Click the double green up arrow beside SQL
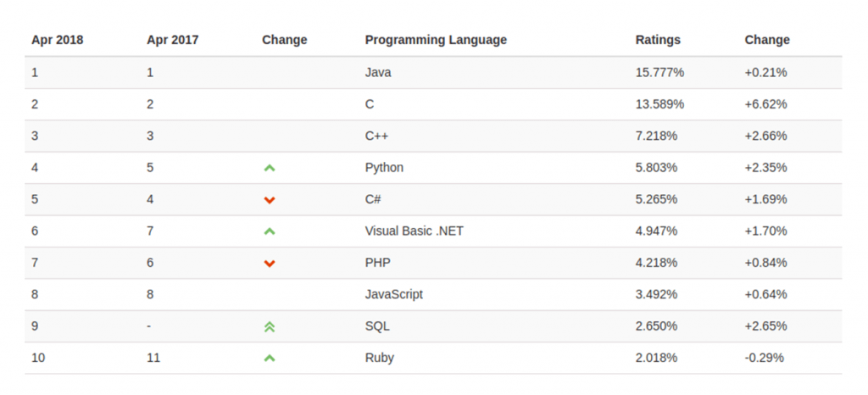The height and width of the screenshot is (395, 868). click(x=269, y=326)
